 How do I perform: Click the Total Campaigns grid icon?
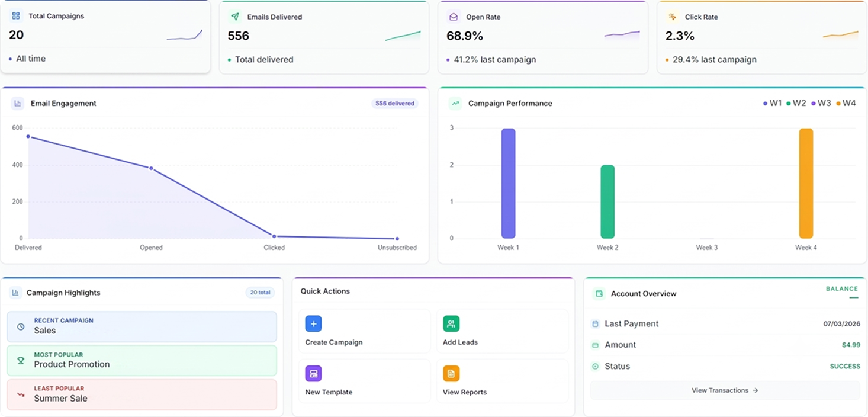[x=16, y=16]
